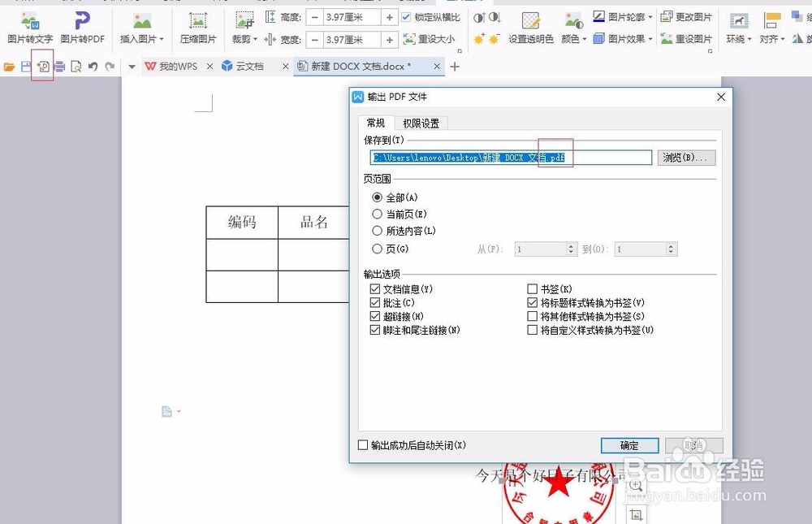Click the 高度 height value field

coord(352,18)
